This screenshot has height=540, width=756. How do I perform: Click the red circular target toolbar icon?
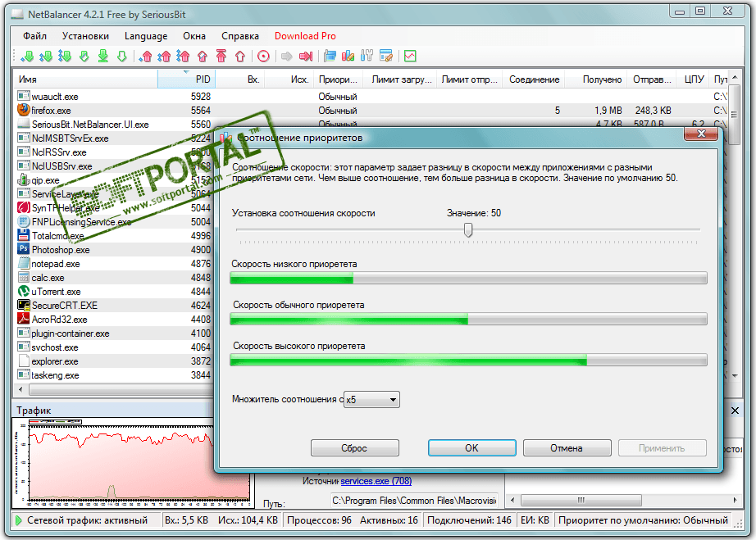(263, 56)
